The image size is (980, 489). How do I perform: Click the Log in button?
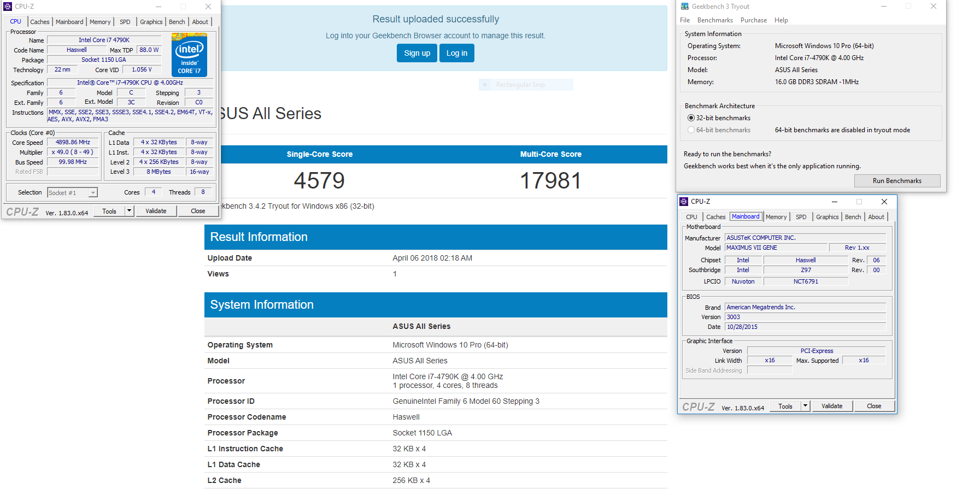coord(457,53)
